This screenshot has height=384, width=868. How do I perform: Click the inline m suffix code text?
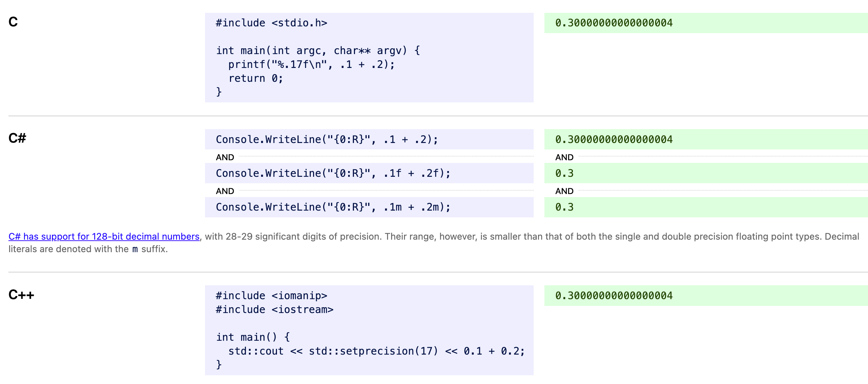pyautogui.click(x=135, y=249)
